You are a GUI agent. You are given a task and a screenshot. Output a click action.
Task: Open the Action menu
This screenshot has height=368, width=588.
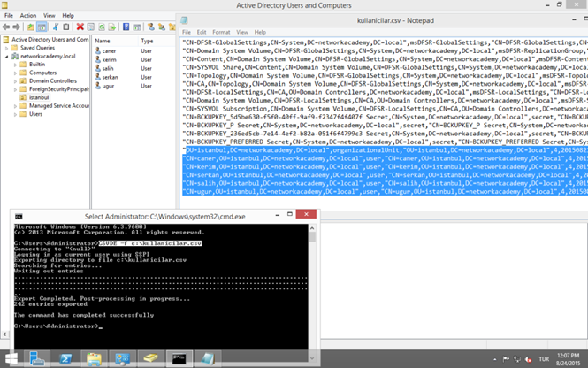point(28,15)
